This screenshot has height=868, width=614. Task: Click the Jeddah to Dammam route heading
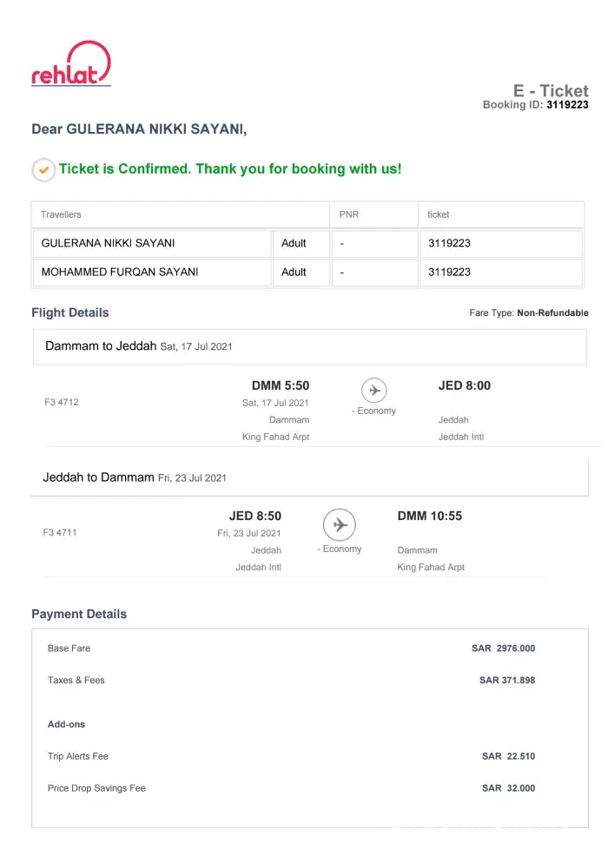coord(99,477)
